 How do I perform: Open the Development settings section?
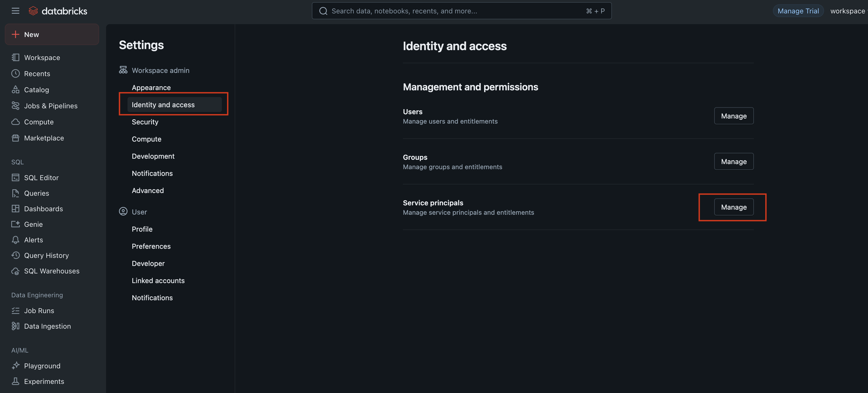pyautogui.click(x=153, y=156)
